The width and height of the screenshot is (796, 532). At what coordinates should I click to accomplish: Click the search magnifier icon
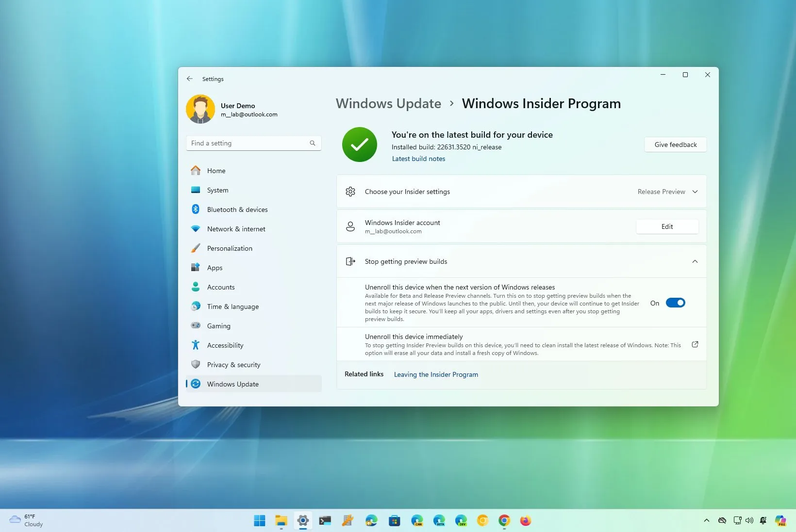313,143
